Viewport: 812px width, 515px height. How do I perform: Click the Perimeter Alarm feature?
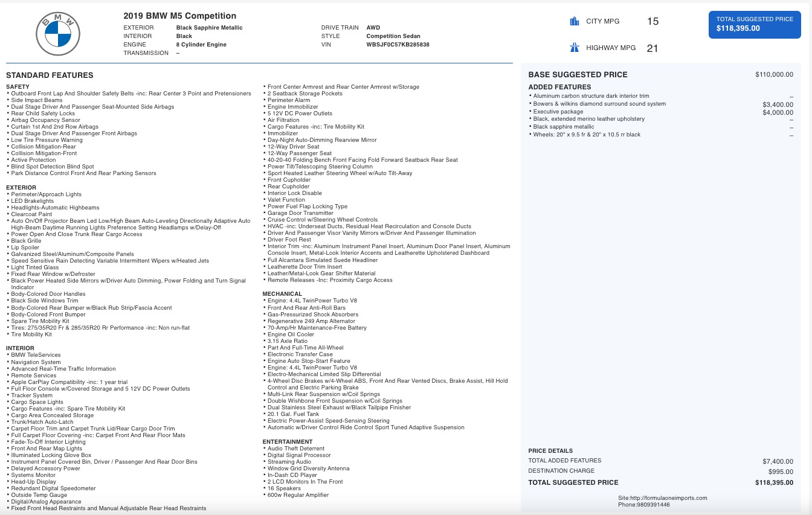[x=286, y=100]
